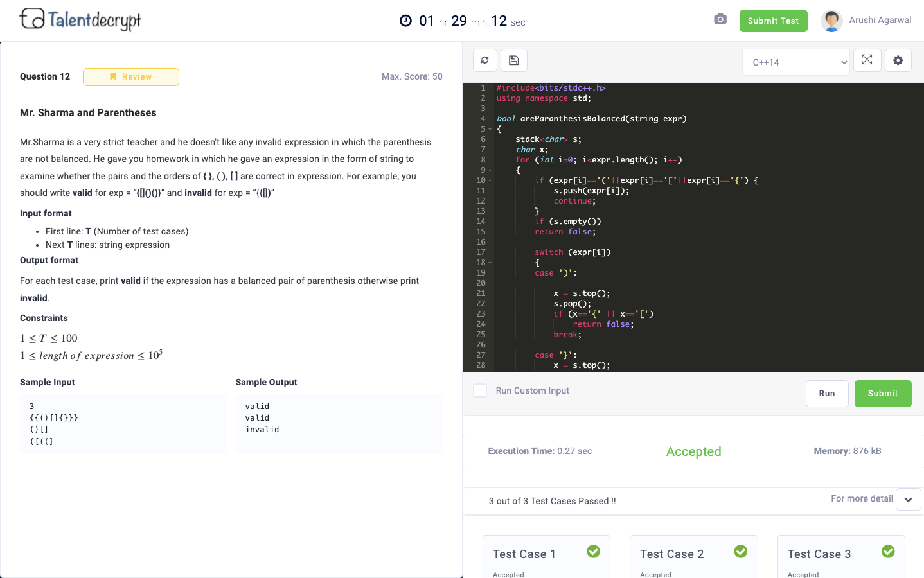
Task: Expand editor to fullscreen
Action: pos(867,60)
